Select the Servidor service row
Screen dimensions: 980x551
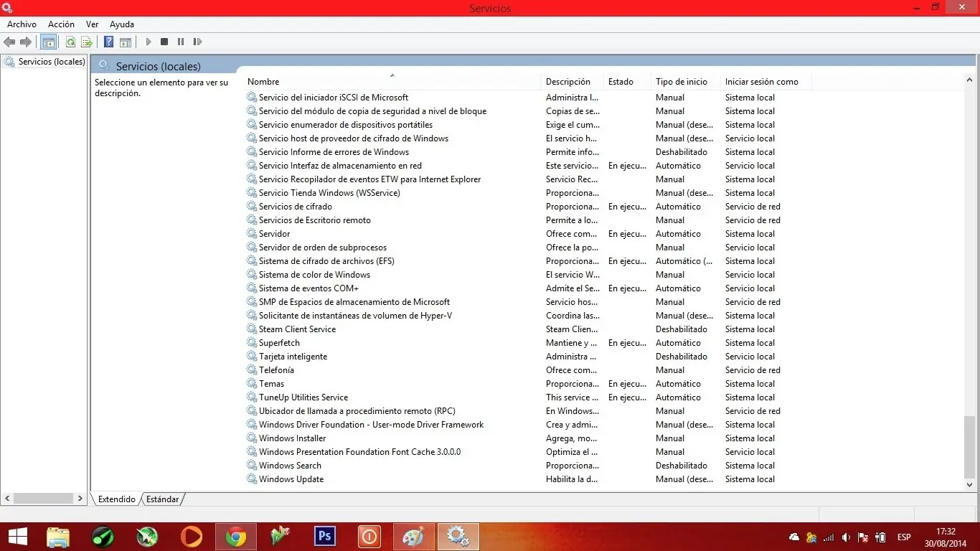point(528,234)
